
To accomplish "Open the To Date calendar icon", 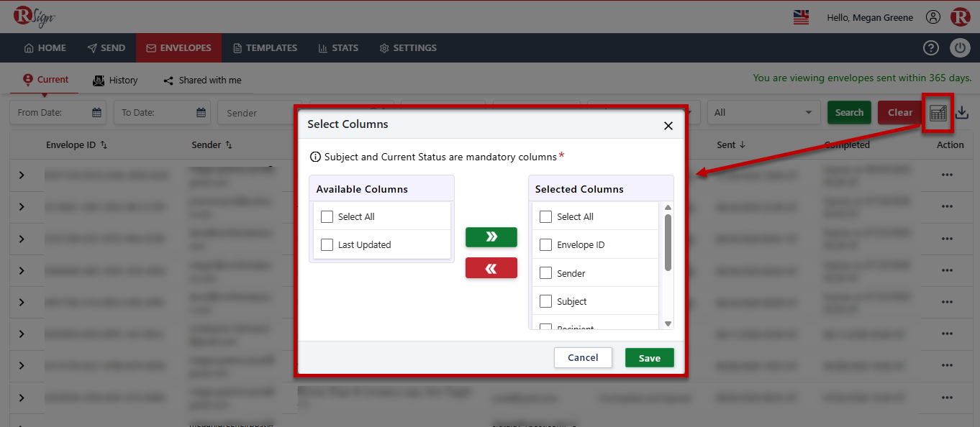I will point(201,113).
